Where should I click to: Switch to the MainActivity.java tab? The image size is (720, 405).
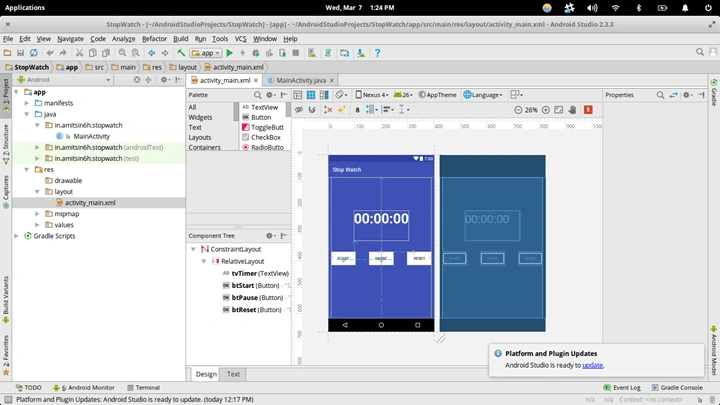(301, 80)
